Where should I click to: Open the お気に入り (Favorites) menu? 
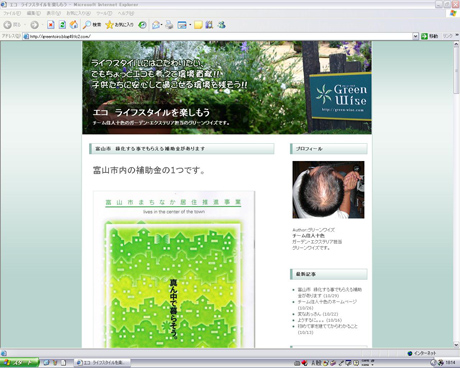pyautogui.click(x=78, y=13)
